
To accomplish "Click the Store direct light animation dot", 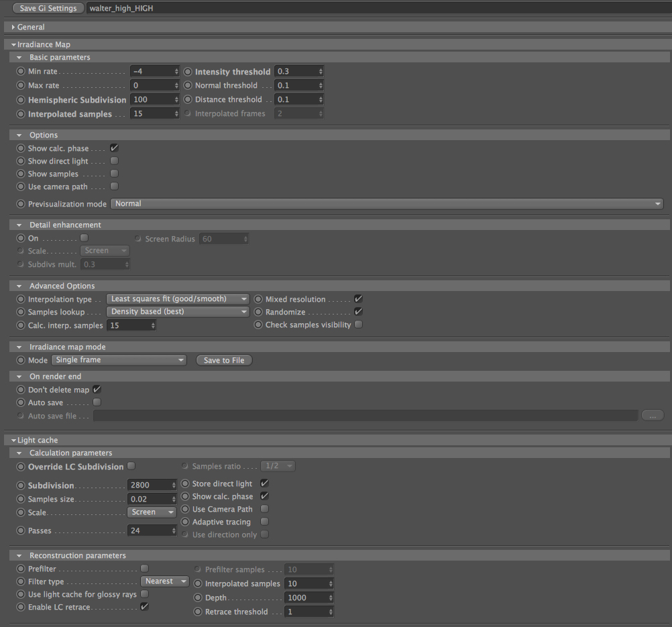I will [185, 483].
